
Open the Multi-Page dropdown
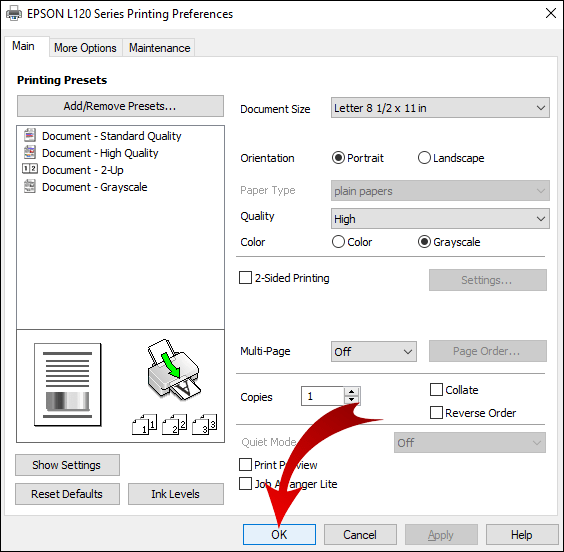(374, 351)
